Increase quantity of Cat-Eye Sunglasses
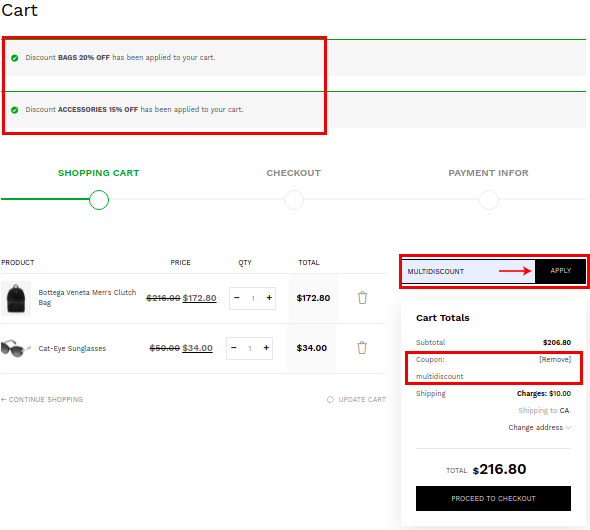 [266, 348]
